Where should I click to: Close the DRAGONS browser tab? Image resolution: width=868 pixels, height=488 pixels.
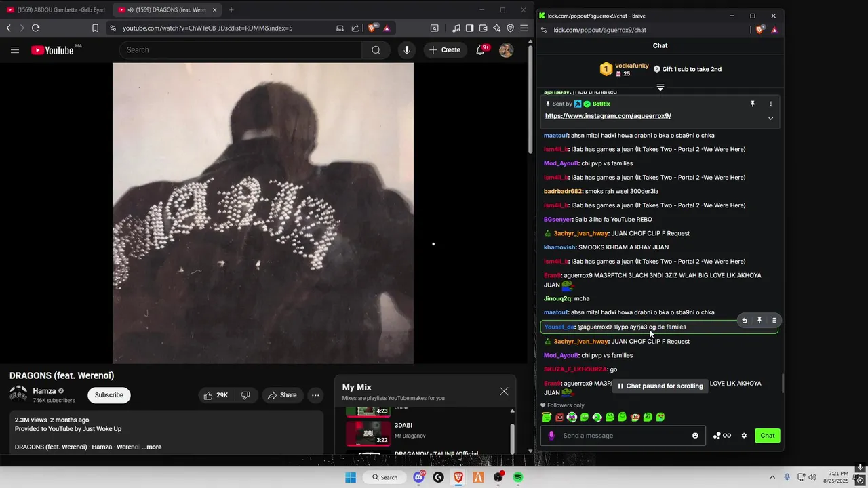pos(215,9)
